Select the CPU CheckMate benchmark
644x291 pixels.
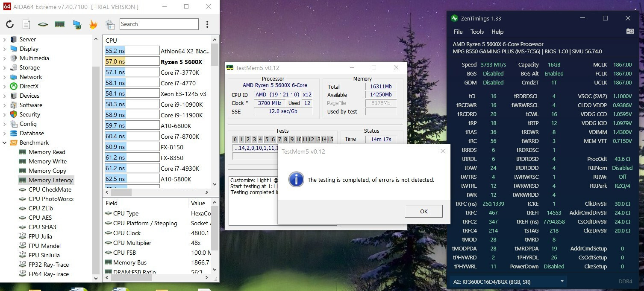tap(50, 189)
